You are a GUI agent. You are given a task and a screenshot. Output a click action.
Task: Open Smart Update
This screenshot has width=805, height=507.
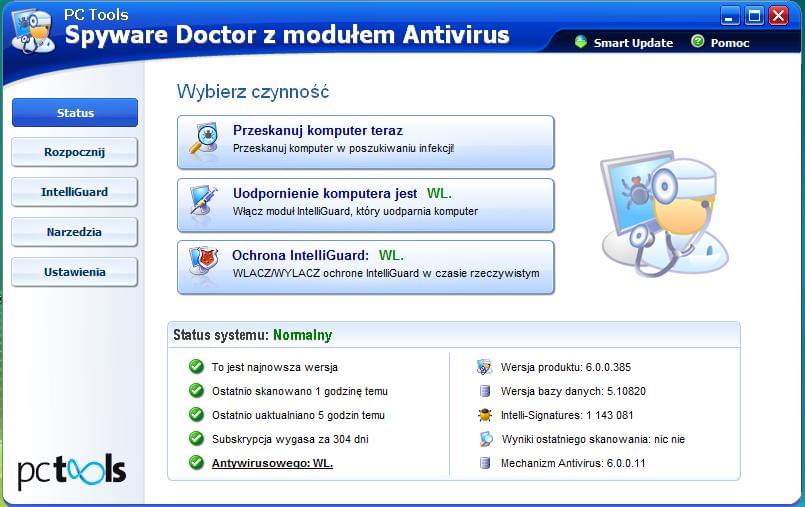tap(633, 43)
